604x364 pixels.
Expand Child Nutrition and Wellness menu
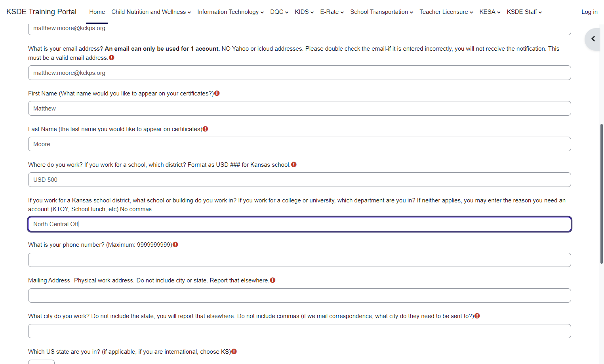(x=151, y=12)
